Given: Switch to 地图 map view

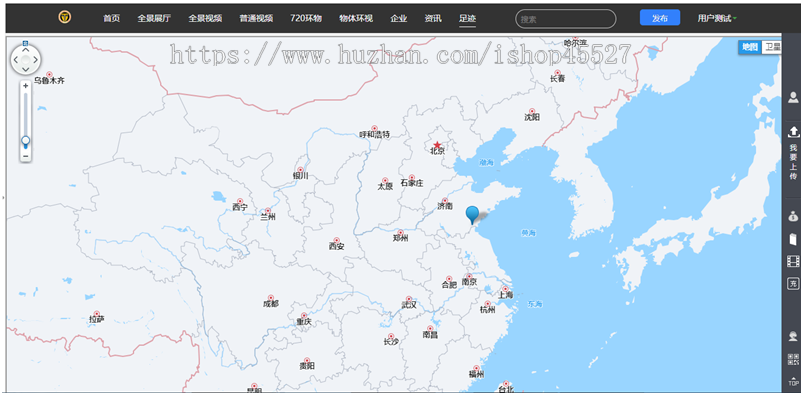Looking at the screenshot, I should coord(750,47).
